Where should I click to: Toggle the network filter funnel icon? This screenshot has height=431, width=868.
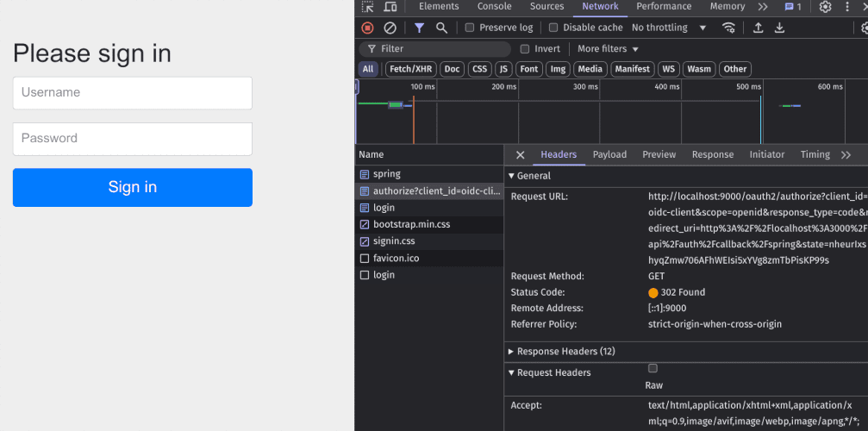click(420, 28)
